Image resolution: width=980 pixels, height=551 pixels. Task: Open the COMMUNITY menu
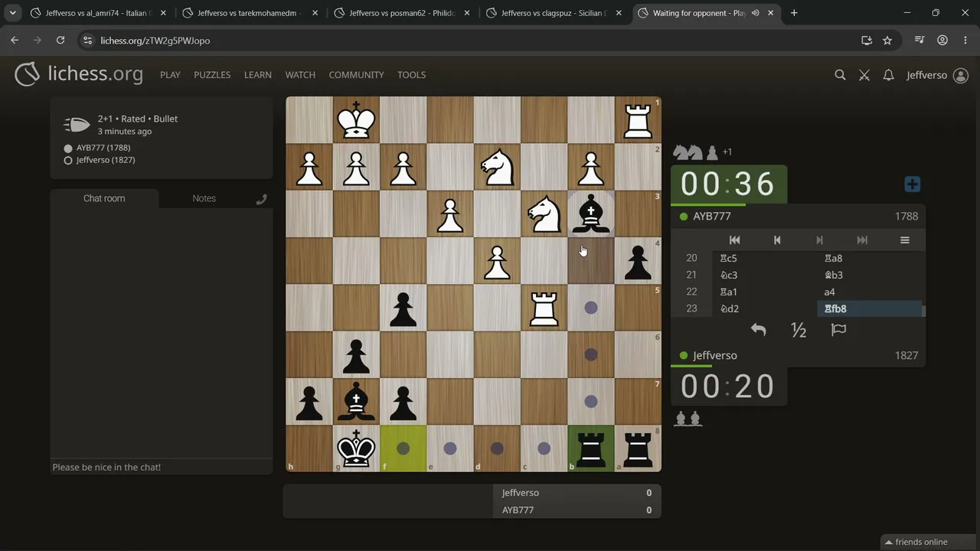pyautogui.click(x=356, y=75)
